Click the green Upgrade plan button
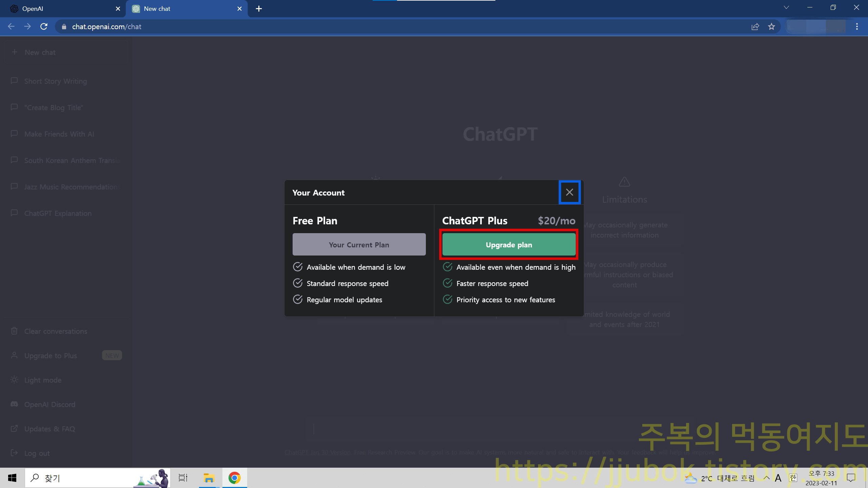868x488 pixels. [x=509, y=245]
